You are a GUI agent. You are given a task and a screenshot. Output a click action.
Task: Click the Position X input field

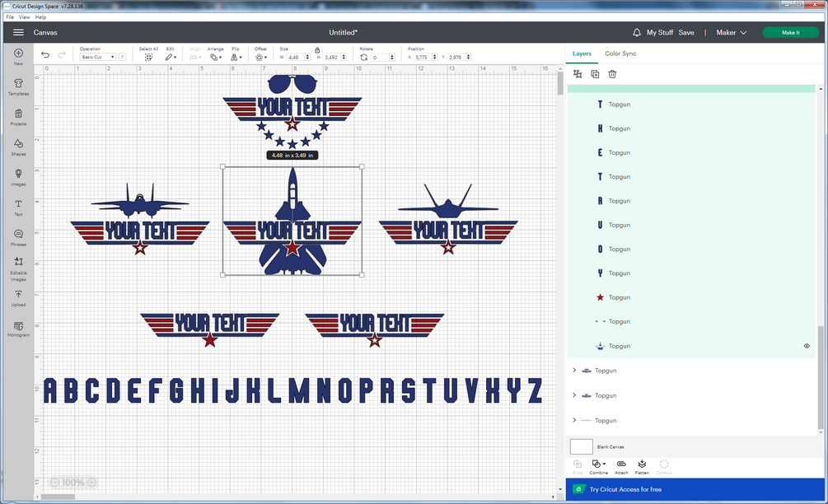422,57
